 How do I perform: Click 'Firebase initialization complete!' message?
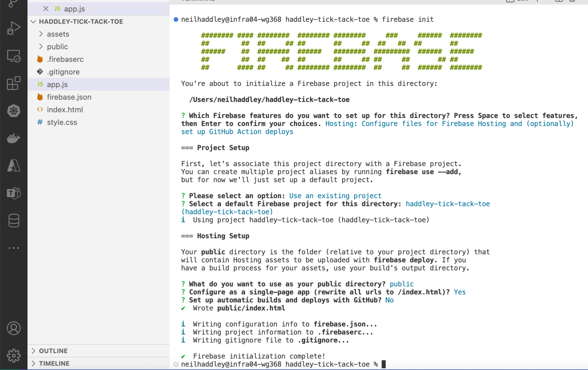point(253,356)
